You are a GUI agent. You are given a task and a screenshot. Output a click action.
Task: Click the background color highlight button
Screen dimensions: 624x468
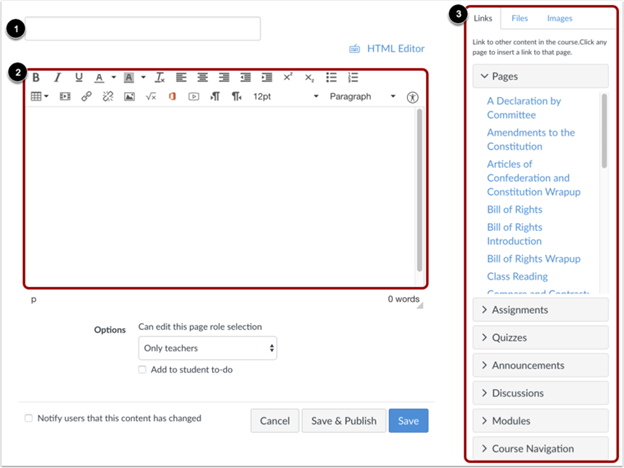[x=129, y=77]
